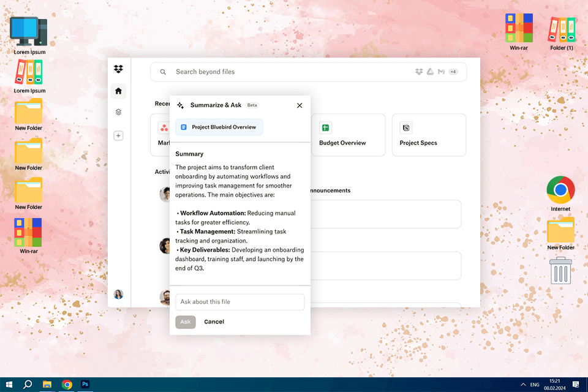This screenshot has width=588, height=392.
Task: Focus the Search beyond files field
Action: (308, 72)
